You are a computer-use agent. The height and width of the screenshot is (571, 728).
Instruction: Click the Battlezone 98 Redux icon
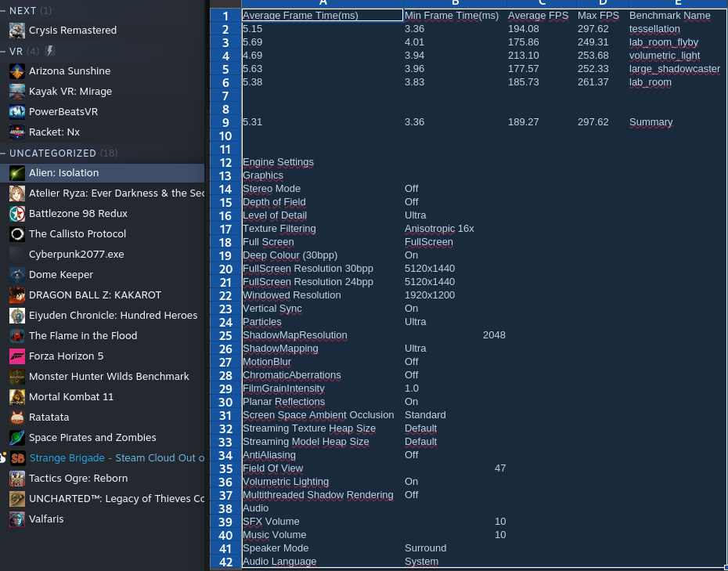[x=17, y=214]
